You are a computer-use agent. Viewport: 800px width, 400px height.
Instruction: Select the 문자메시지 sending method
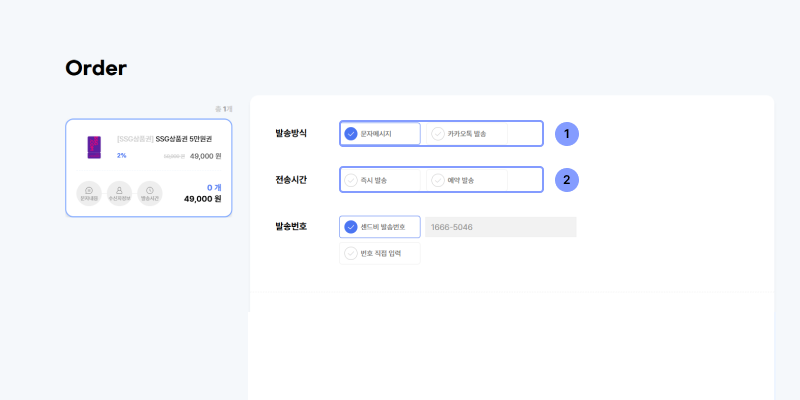tap(380, 133)
